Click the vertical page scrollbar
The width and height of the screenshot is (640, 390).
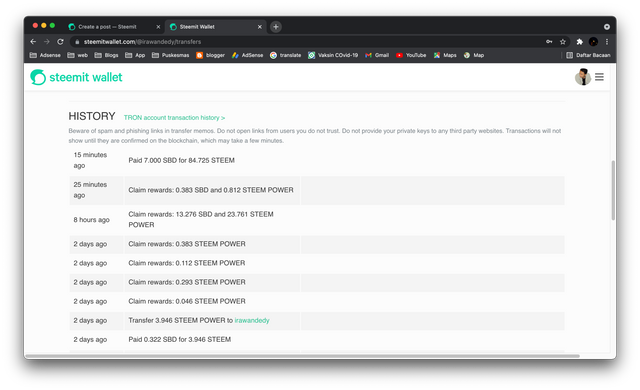(x=613, y=190)
